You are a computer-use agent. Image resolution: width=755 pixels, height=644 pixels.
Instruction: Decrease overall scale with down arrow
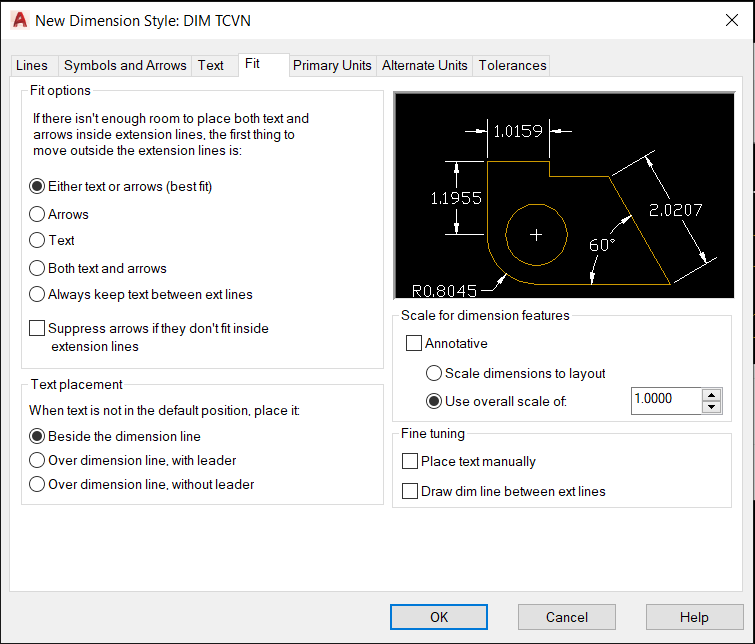(x=711, y=406)
